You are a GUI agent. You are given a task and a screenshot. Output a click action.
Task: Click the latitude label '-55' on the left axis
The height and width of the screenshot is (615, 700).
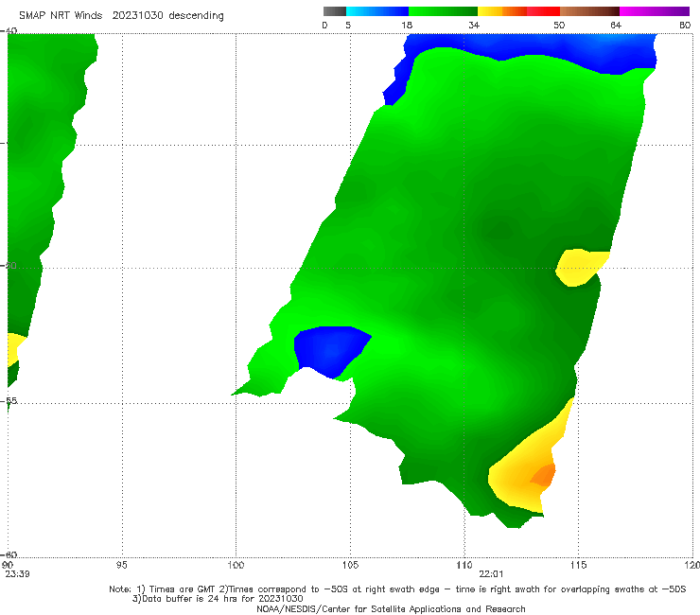click(9, 401)
